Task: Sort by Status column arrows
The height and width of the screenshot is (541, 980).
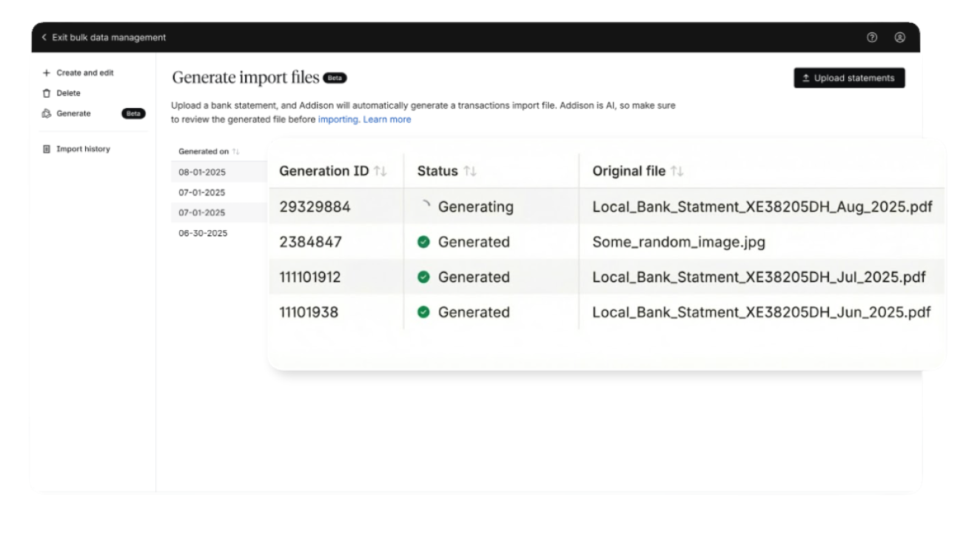Action: (x=470, y=172)
